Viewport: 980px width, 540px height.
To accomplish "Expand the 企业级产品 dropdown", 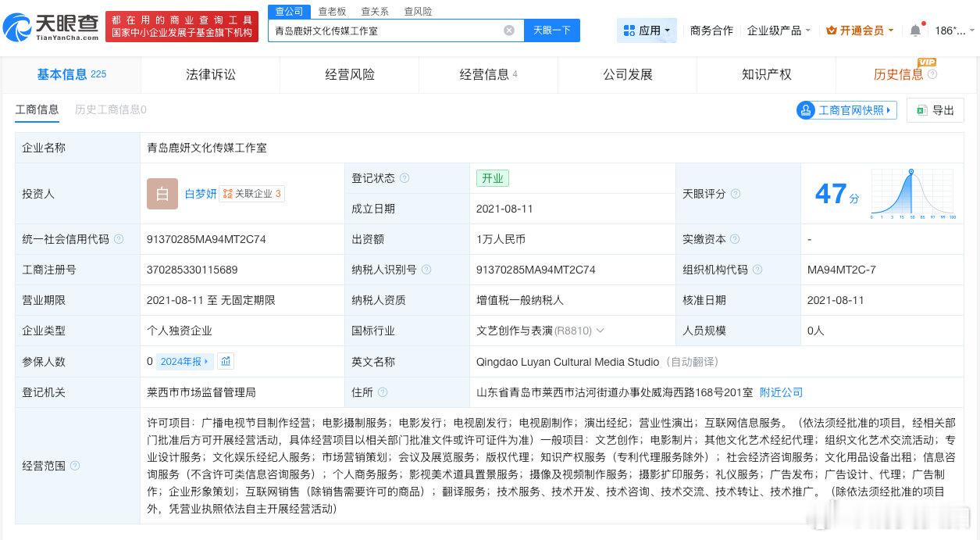I will coord(807,30).
